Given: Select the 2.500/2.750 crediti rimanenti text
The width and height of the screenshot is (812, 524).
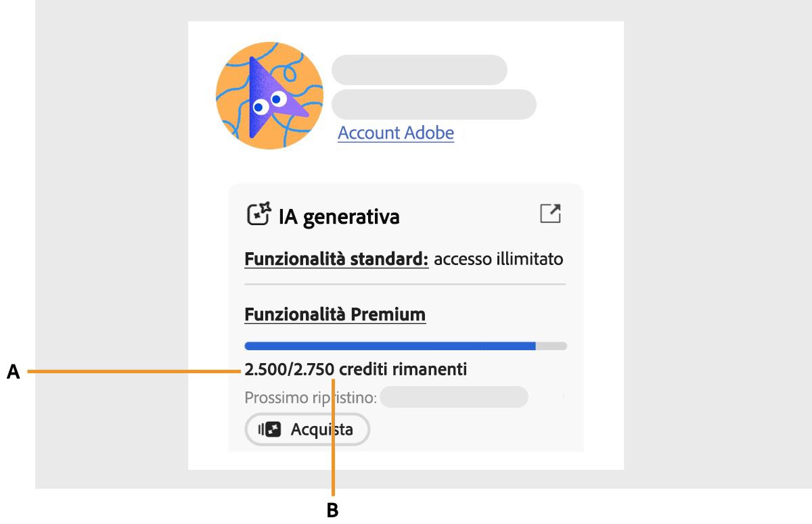Looking at the screenshot, I should pyautogui.click(x=357, y=369).
